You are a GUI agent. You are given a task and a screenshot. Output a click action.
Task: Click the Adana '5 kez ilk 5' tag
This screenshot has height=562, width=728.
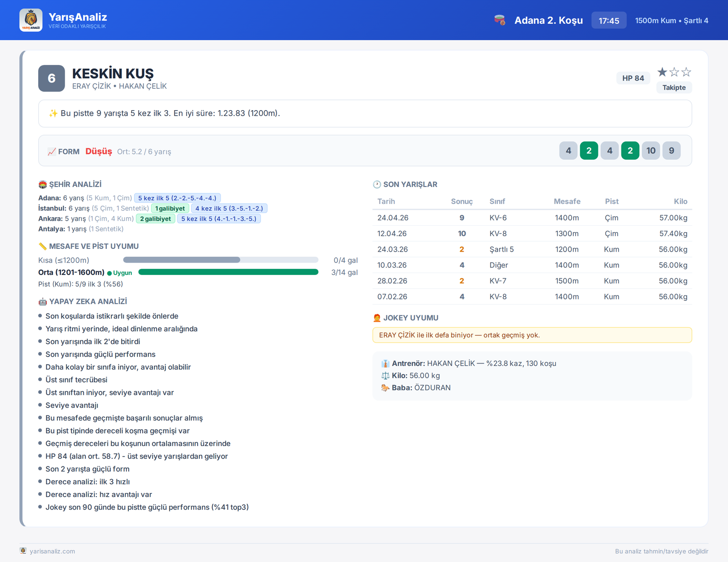[x=177, y=198]
